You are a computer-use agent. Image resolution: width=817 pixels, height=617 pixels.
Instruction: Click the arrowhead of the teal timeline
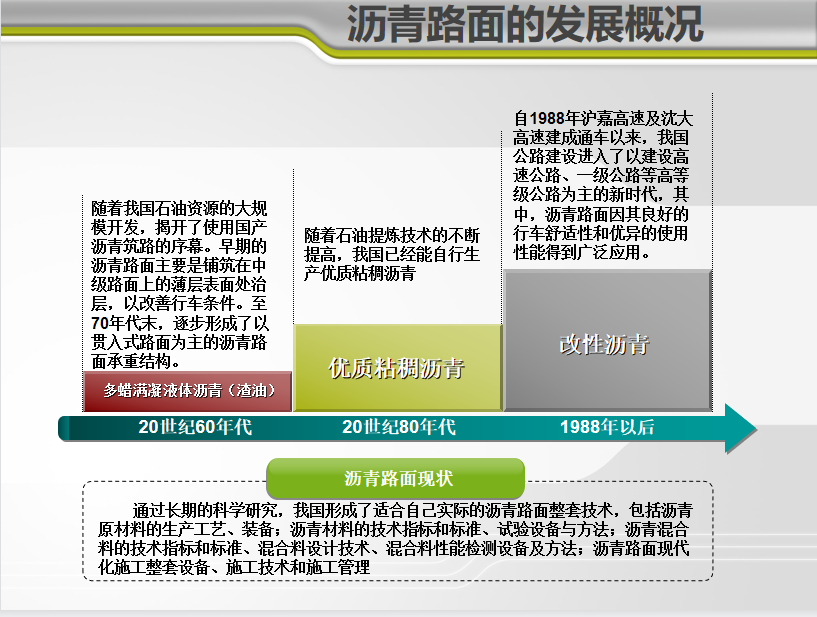740,428
